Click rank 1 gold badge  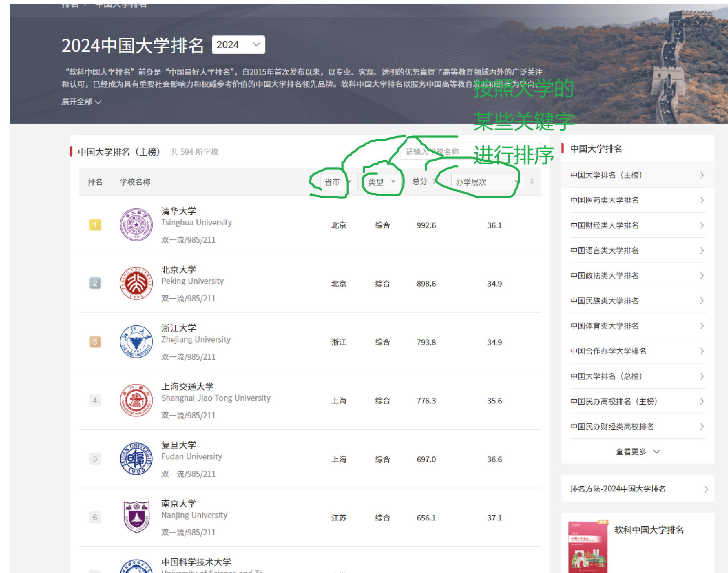pyautogui.click(x=95, y=225)
